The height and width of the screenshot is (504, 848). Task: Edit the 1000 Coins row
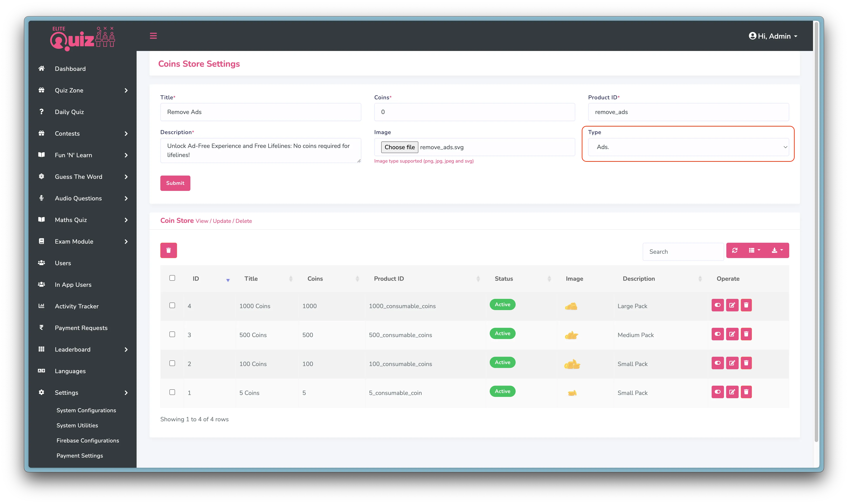732,305
